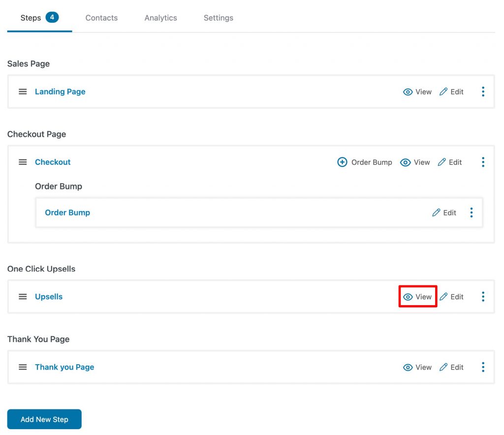View the Thank you Page step

(x=417, y=367)
